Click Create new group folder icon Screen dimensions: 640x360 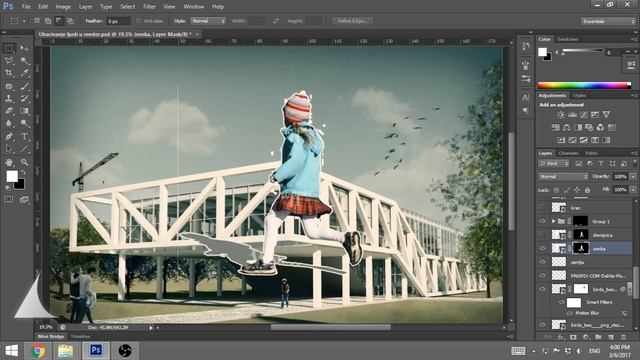coord(598,337)
